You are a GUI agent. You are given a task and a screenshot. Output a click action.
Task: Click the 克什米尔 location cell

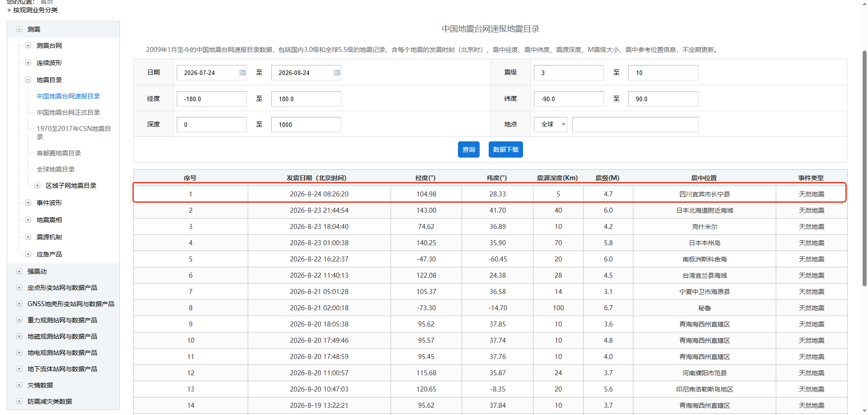(705, 227)
